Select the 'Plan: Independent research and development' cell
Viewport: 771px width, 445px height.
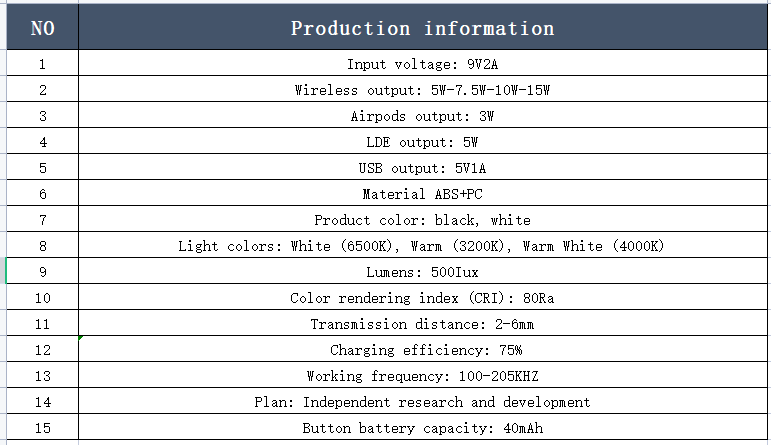point(423,401)
